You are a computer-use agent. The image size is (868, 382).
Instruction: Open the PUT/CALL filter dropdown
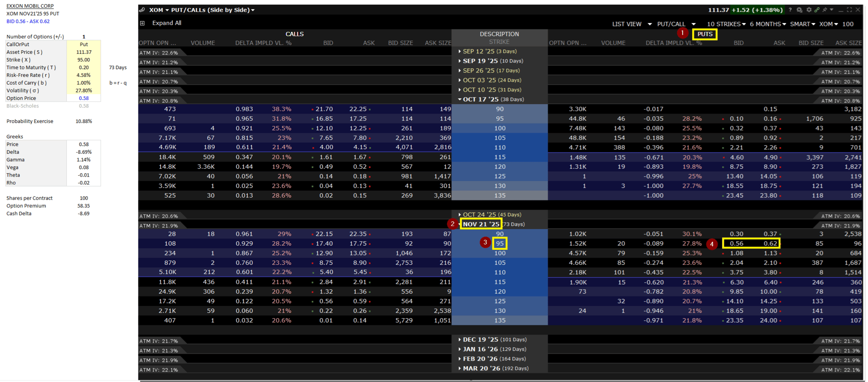pos(676,24)
